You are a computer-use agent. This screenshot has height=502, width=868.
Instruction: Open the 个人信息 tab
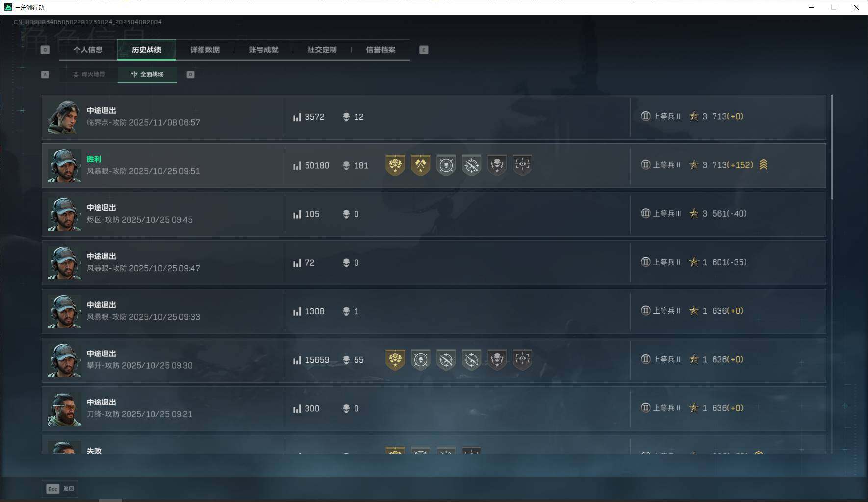[x=88, y=50]
